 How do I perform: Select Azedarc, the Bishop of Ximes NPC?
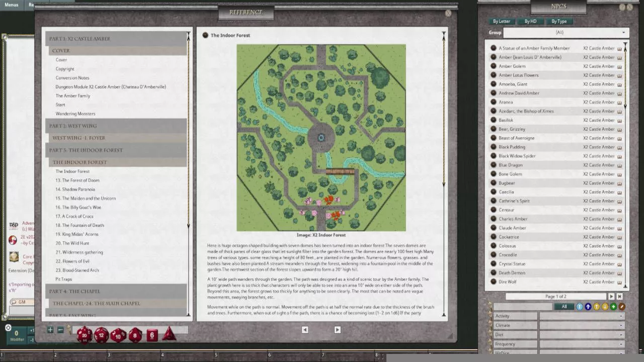pyautogui.click(x=526, y=111)
